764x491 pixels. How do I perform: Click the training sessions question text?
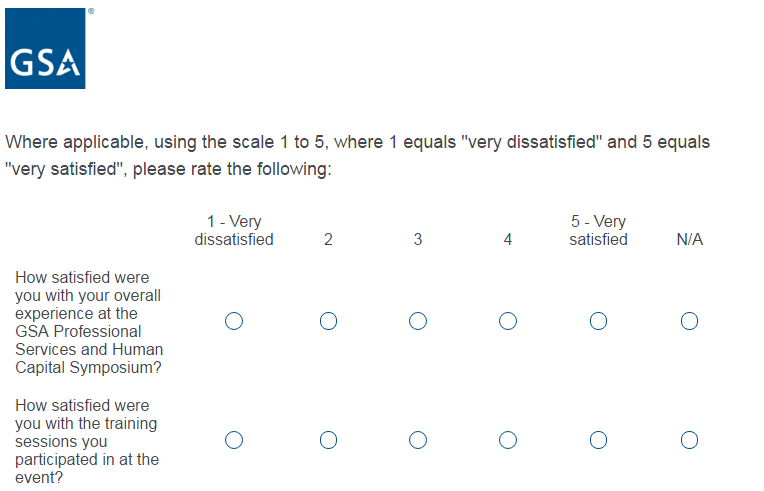click(87, 441)
